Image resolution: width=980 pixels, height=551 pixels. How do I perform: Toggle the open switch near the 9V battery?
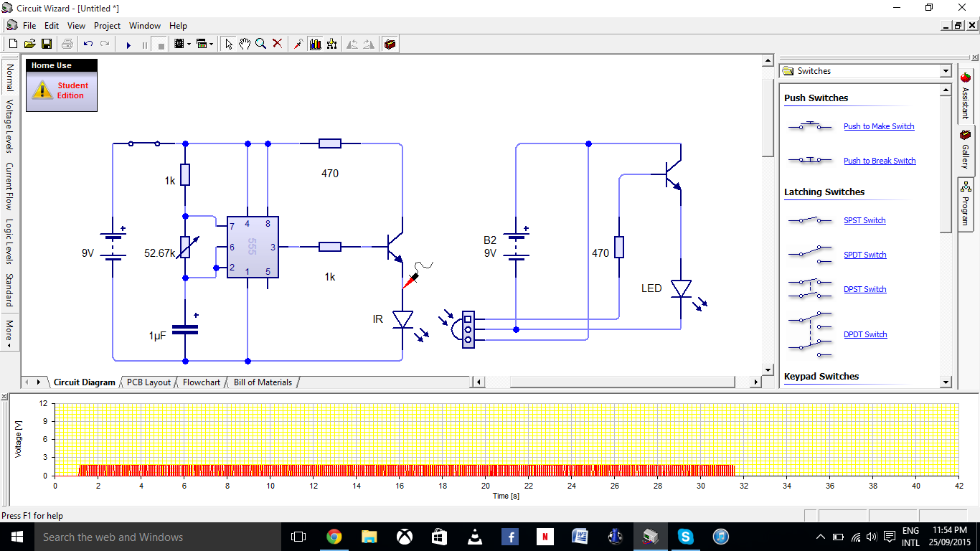click(x=143, y=143)
